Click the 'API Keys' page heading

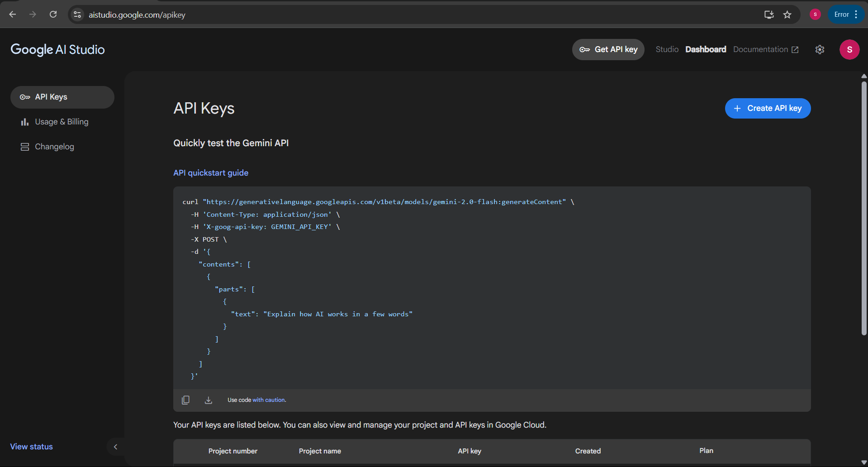click(204, 108)
